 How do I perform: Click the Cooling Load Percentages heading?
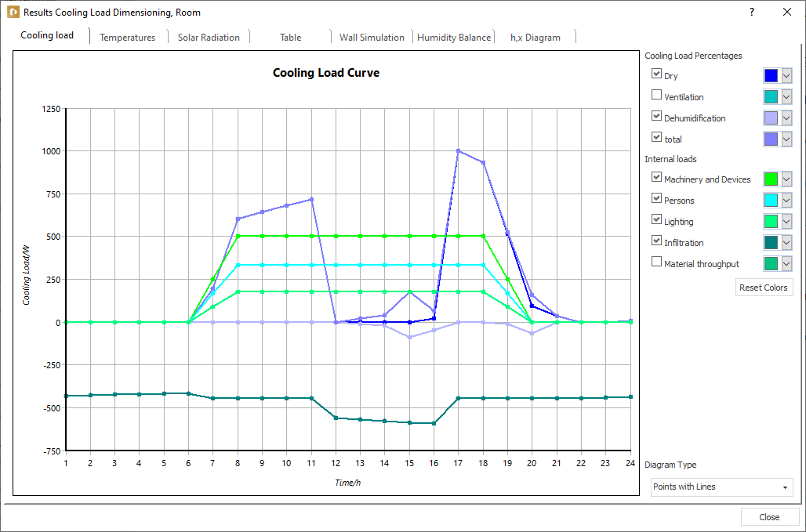click(693, 56)
